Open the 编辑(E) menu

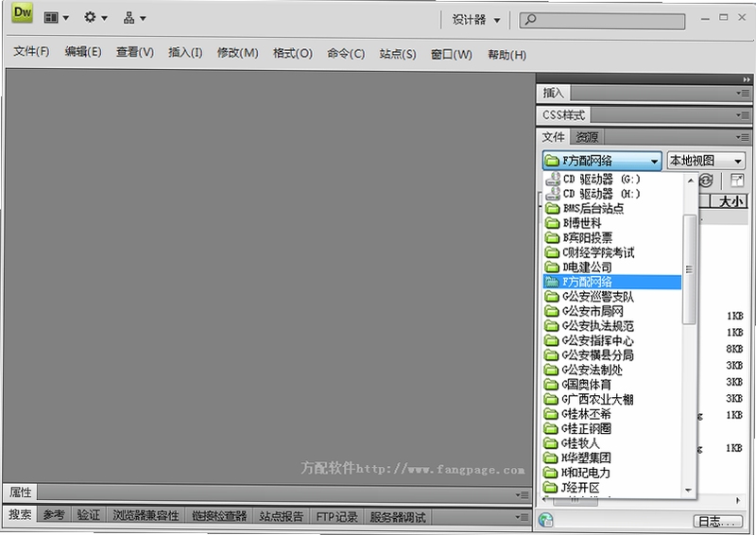pyautogui.click(x=83, y=52)
